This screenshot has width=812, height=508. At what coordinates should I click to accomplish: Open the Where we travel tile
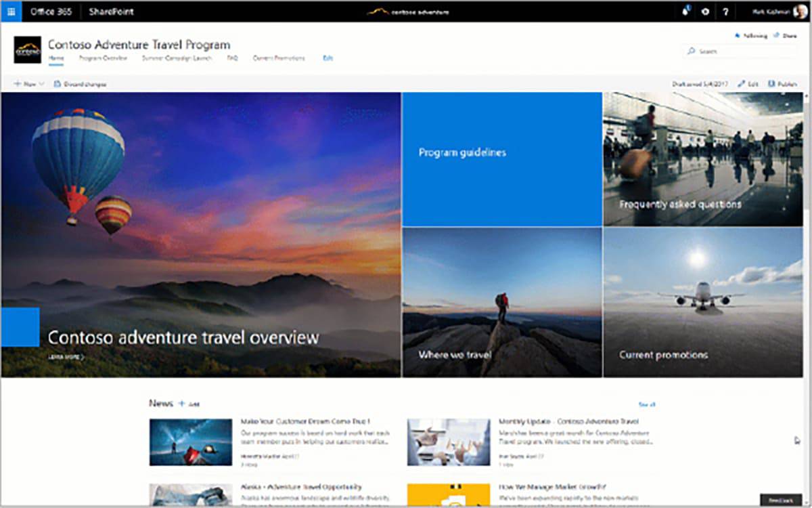point(502,302)
